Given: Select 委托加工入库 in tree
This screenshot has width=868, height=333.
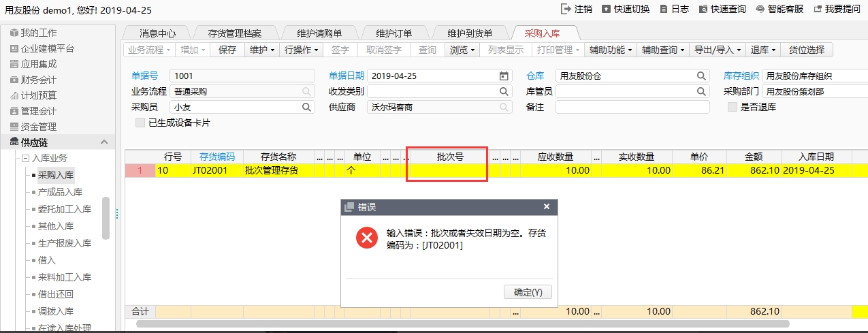Looking at the screenshot, I should tap(65, 209).
